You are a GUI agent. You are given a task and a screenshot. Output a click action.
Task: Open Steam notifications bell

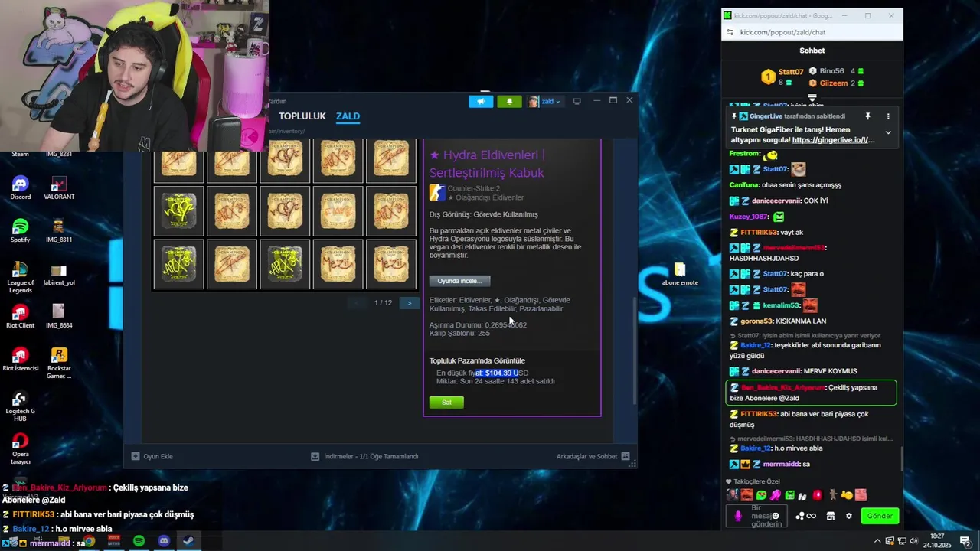click(x=509, y=101)
